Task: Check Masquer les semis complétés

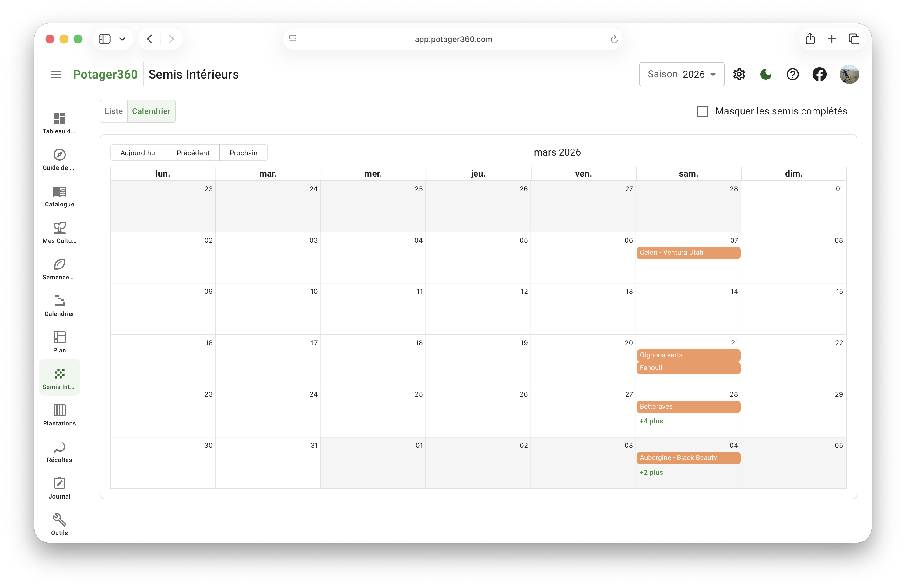Action: click(x=702, y=111)
